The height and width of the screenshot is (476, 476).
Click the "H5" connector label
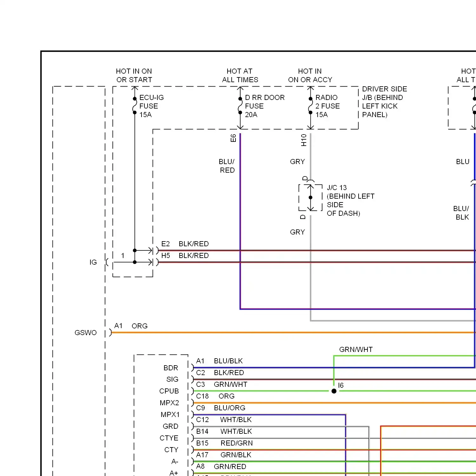click(165, 256)
